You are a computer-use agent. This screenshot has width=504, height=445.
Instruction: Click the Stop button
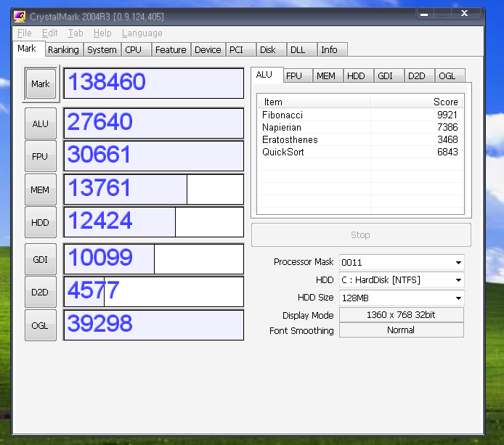pos(361,235)
